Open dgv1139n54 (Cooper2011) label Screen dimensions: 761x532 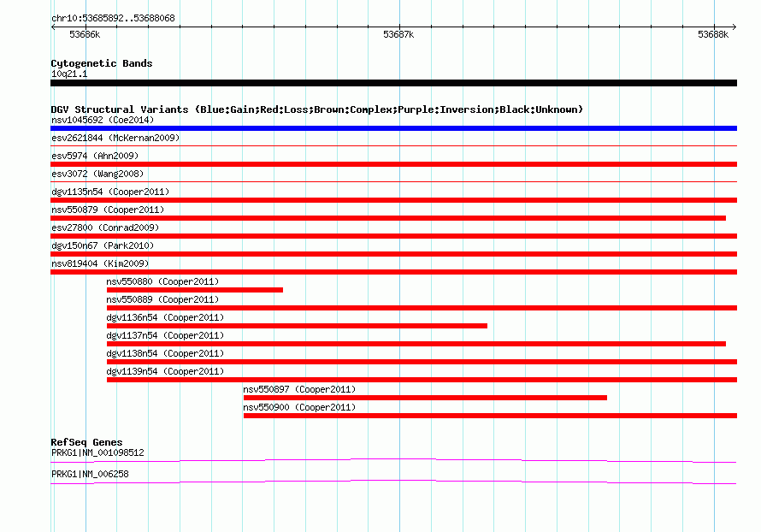coord(165,371)
